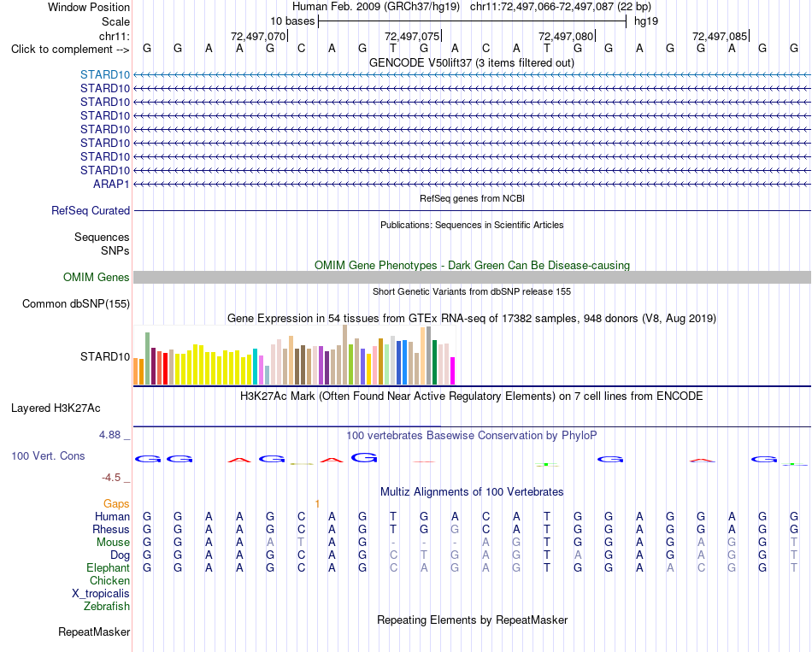
Task: Click the RepeatMasker track label
Action: tap(94, 631)
